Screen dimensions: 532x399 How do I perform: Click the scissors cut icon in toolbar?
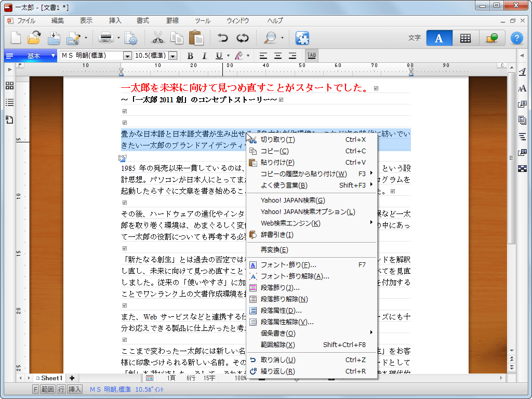click(x=157, y=37)
